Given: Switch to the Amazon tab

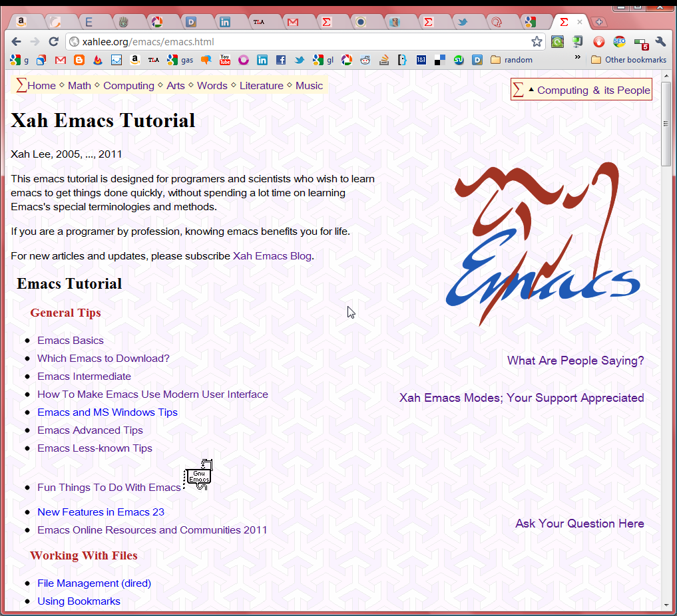Looking at the screenshot, I should [21, 21].
